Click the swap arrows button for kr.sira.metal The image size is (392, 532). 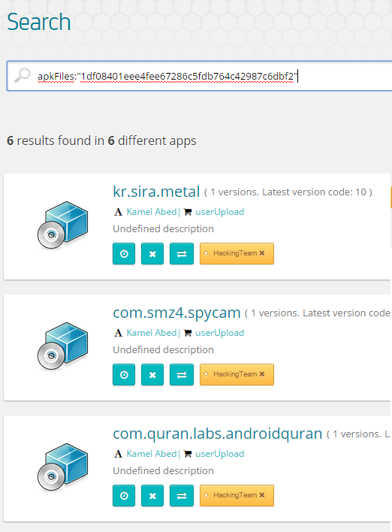pos(182,253)
